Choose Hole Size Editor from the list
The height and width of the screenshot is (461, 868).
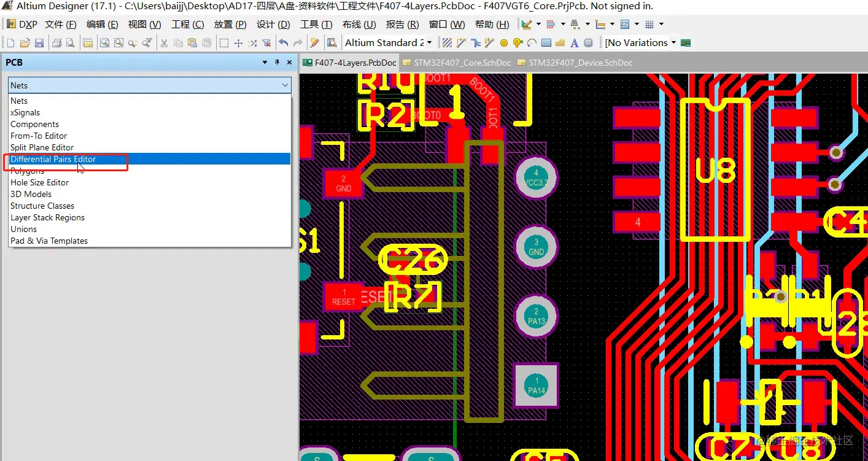click(150, 182)
